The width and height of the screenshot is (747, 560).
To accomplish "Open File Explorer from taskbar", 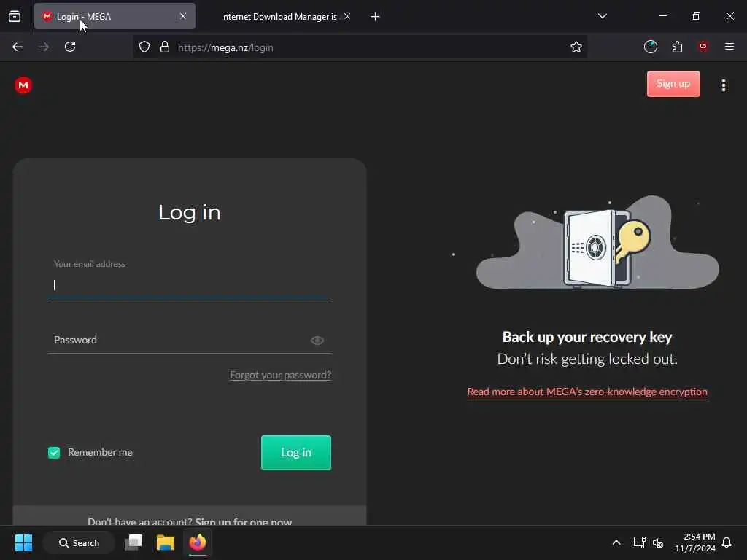I will [166, 542].
